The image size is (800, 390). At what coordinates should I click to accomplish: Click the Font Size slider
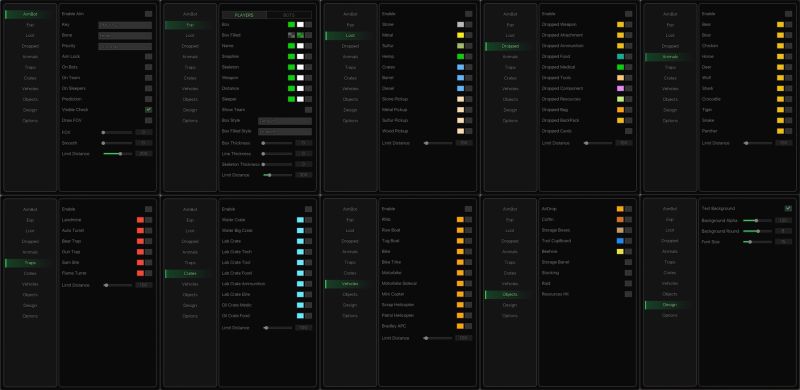pyautogui.click(x=758, y=242)
